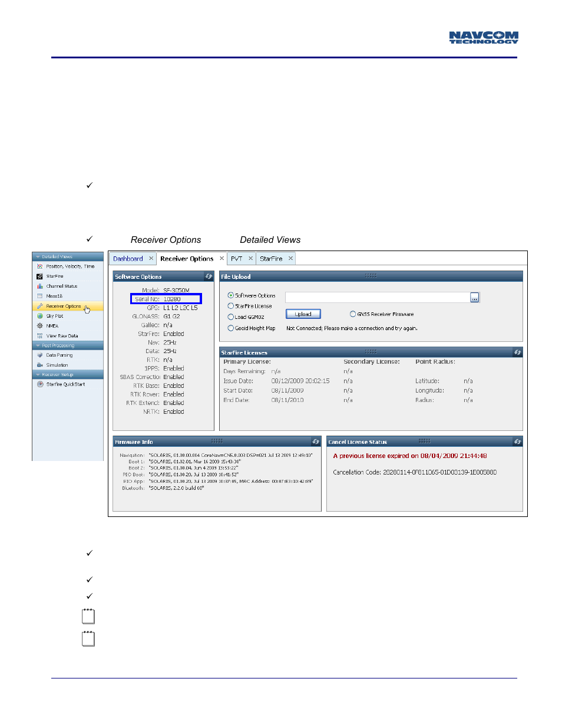This screenshot has width=562, height=728.
Task: Open View Raw Data sidebar label
Action: [x=62, y=336]
